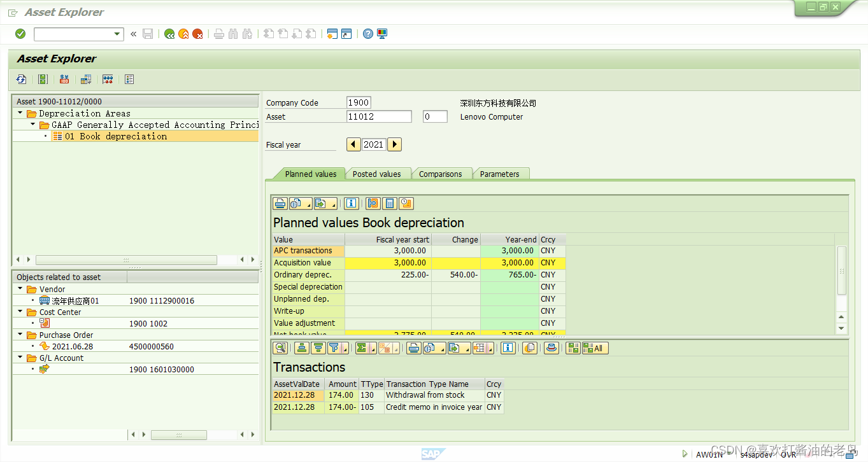
Task: Collapse the Cost Center folder
Action: coord(20,312)
